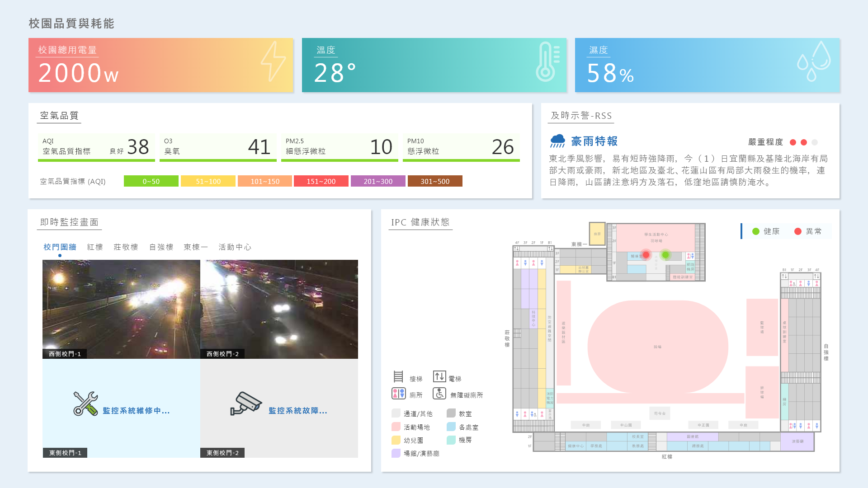Click the 空氣品質 section heading
This screenshot has width=868, height=488.
pos(59,116)
